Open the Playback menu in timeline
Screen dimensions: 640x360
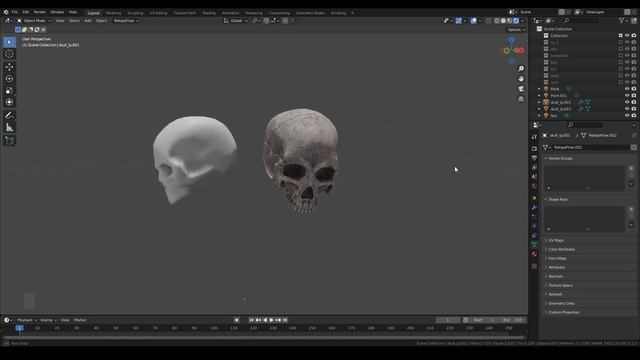click(27, 320)
